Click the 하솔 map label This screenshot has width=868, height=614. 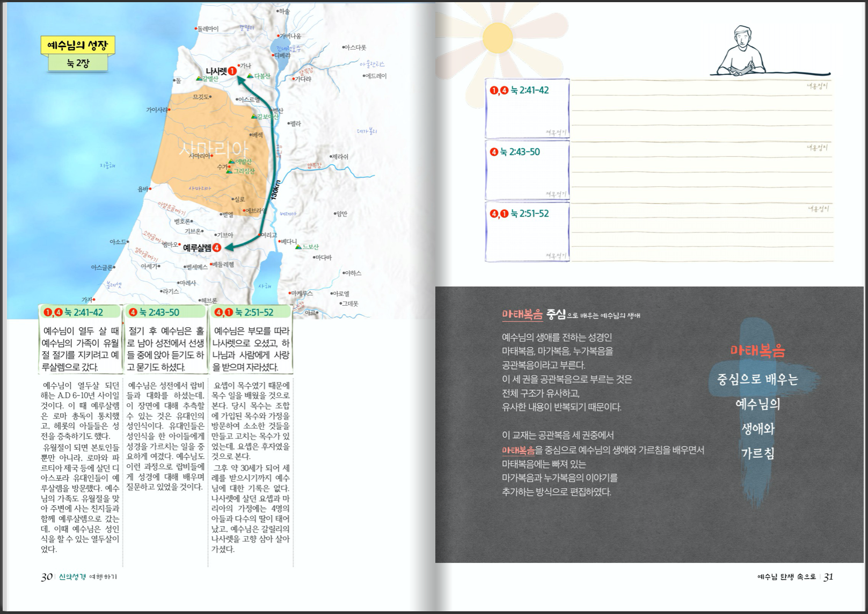(x=284, y=11)
